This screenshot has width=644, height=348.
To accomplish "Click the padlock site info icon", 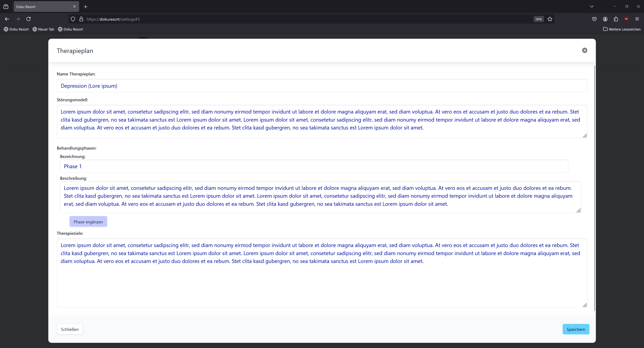I will pyautogui.click(x=81, y=19).
